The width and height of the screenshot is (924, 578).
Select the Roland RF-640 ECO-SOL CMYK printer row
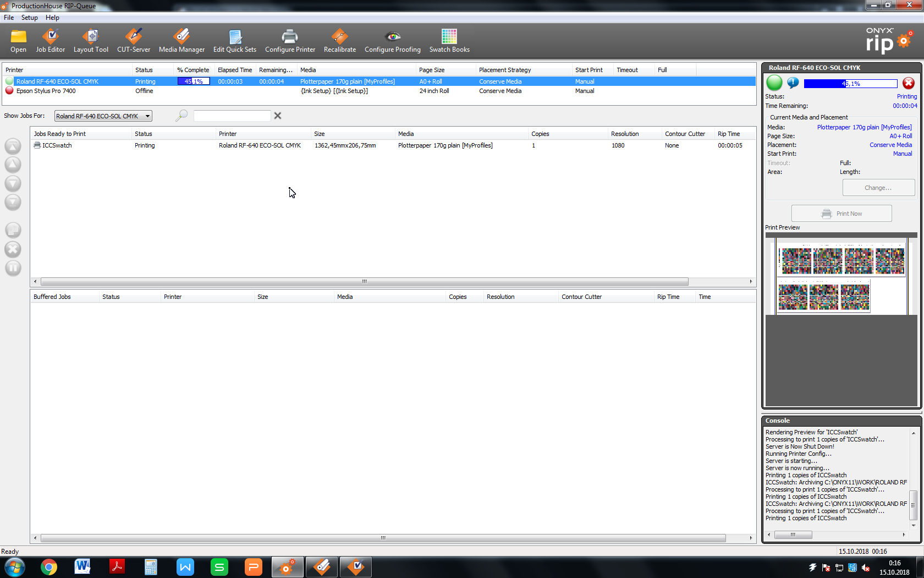click(x=380, y=81)
